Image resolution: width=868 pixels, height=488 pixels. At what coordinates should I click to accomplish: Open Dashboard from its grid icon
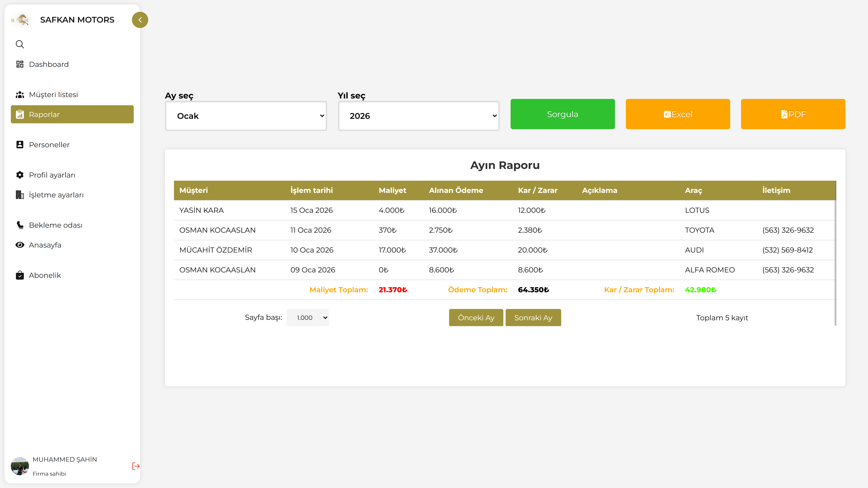point(20,64)
